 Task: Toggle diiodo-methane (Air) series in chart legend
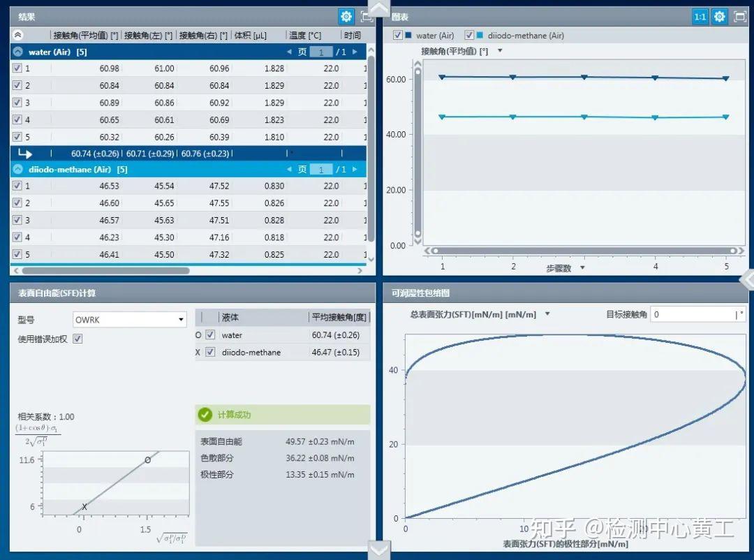coord(469,35)
